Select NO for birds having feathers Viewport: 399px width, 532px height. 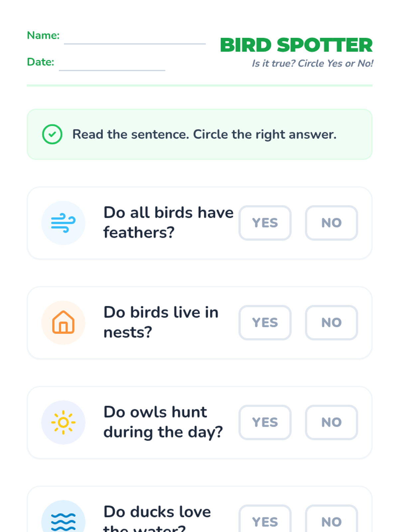coord(332,223)
